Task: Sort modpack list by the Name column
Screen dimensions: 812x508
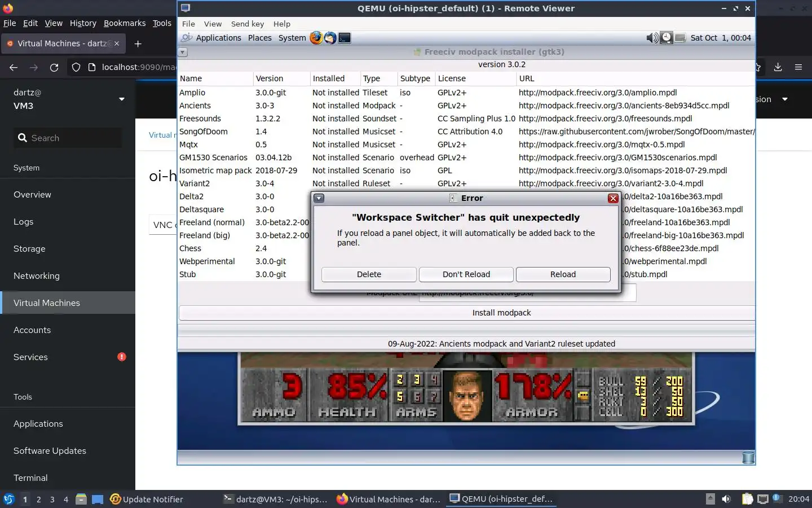Action: pyautogui.click(x=215, y=78)
